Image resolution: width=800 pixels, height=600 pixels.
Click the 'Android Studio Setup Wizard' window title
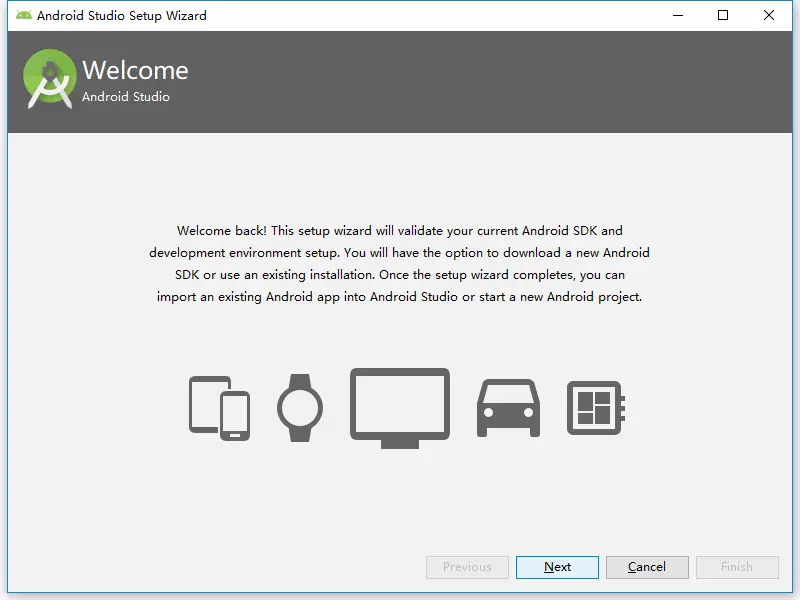click(x=122, y=16)
